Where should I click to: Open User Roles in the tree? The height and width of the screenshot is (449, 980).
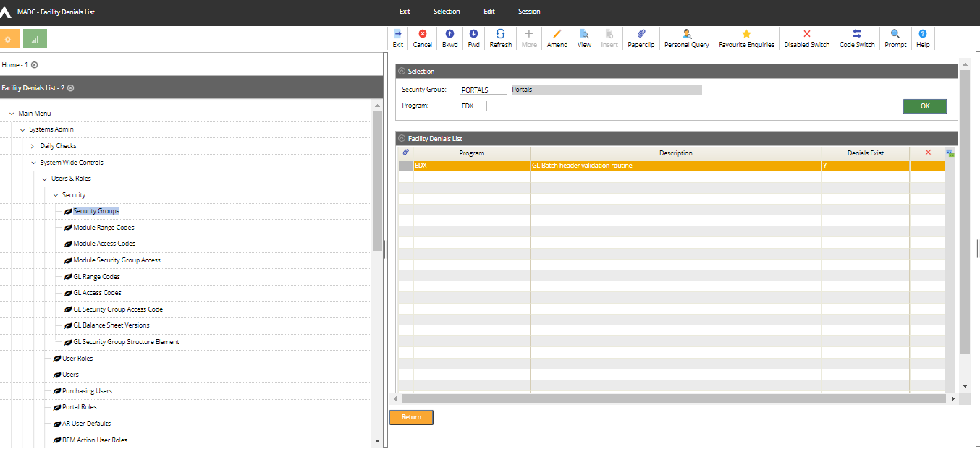pyautogui.click(x=77, y=359)
